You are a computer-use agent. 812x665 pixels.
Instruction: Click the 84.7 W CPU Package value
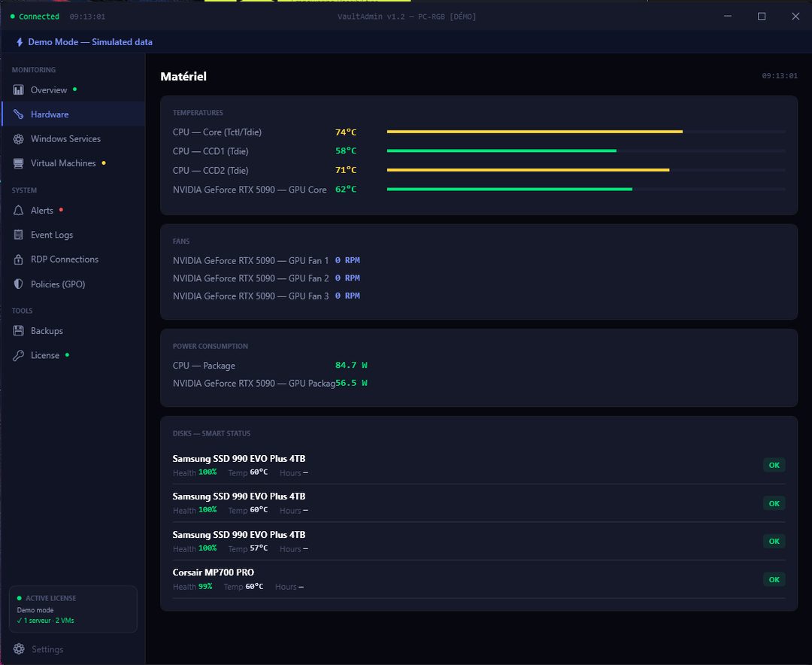pyautogui.click(x=351, y=365)
